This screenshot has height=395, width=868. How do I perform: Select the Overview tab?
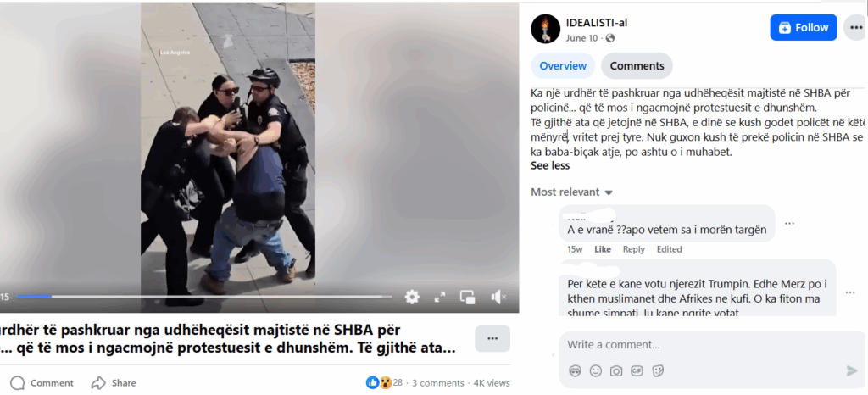click(x=563, y=66)
